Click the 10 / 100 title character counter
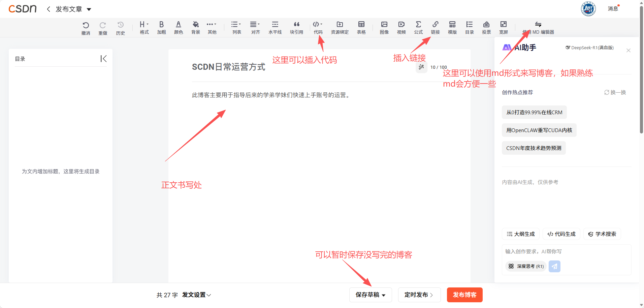Viewport: 644px width, 308px height. coord(439,67)
